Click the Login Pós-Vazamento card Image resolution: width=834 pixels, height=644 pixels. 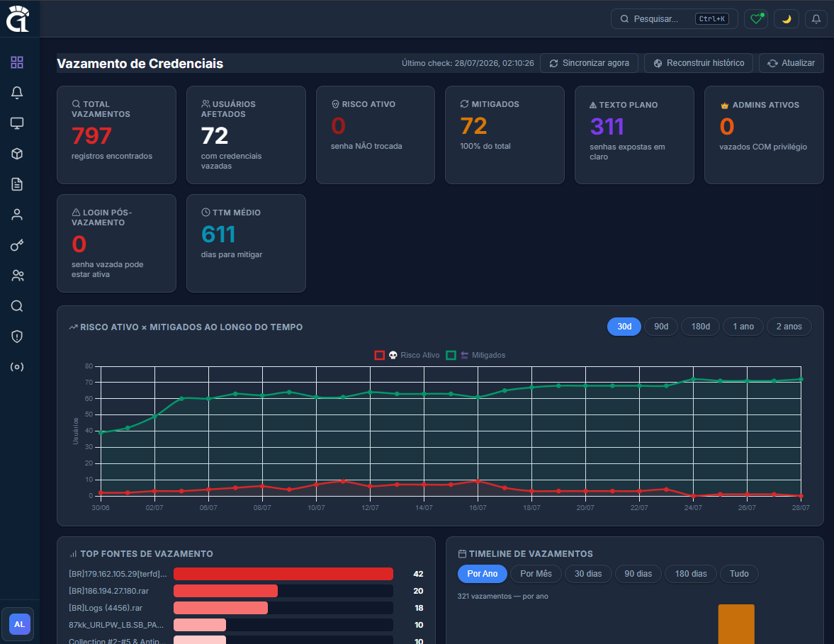coord(116,243)
